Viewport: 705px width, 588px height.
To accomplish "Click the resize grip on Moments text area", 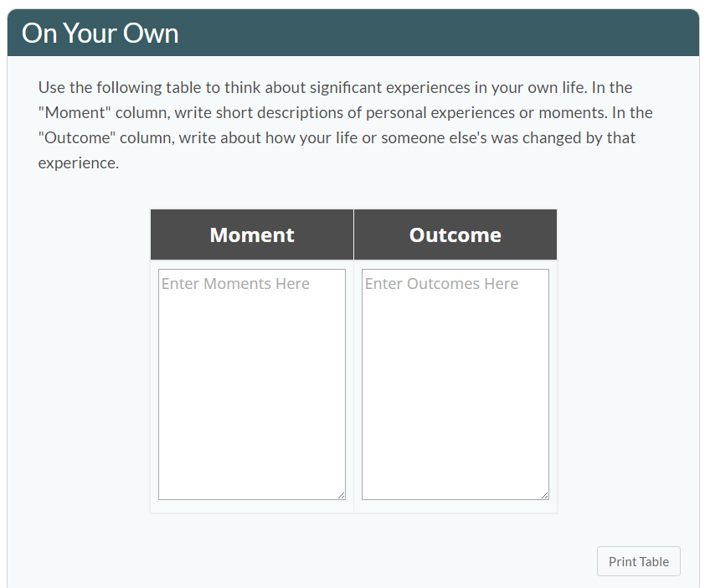I will (341, 495).
